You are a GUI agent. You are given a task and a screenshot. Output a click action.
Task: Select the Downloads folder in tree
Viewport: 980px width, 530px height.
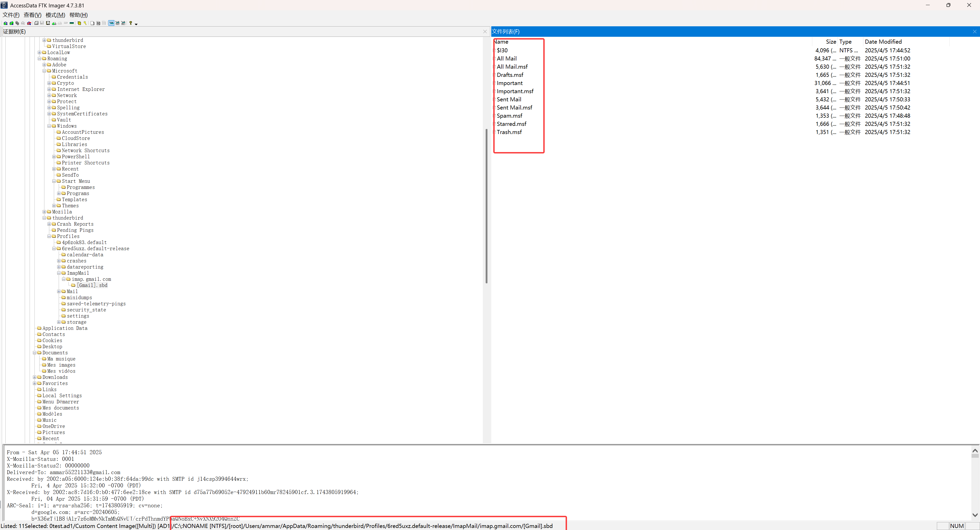tap(55, 377)
